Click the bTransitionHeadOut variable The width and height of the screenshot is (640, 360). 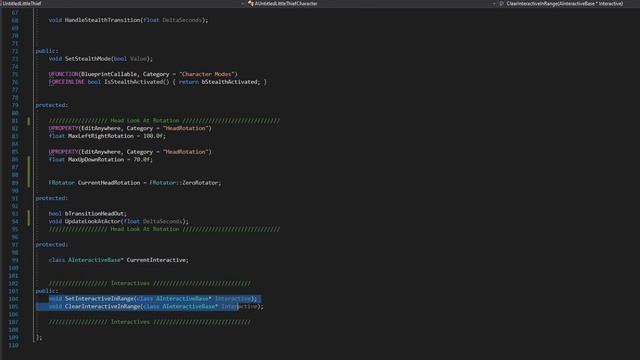pos(95,214)
